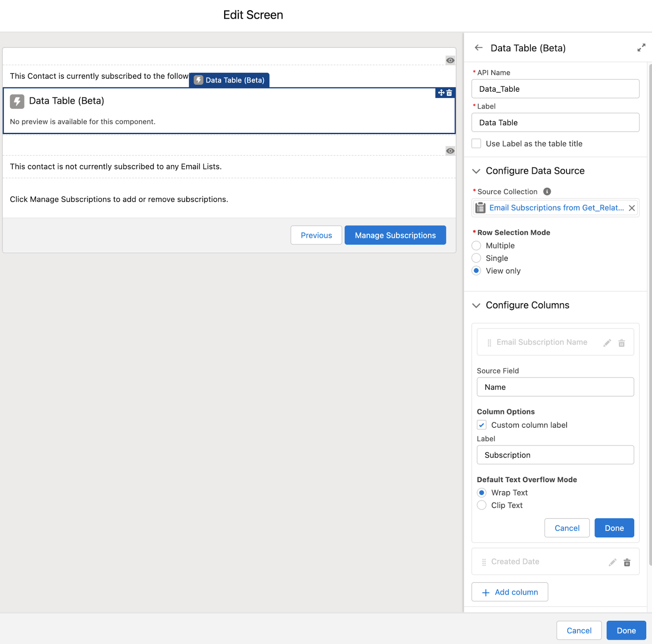Delete the Created Date column via trash icon
Image resolution: width=652 pixels, height=644 pixels.
627,562
